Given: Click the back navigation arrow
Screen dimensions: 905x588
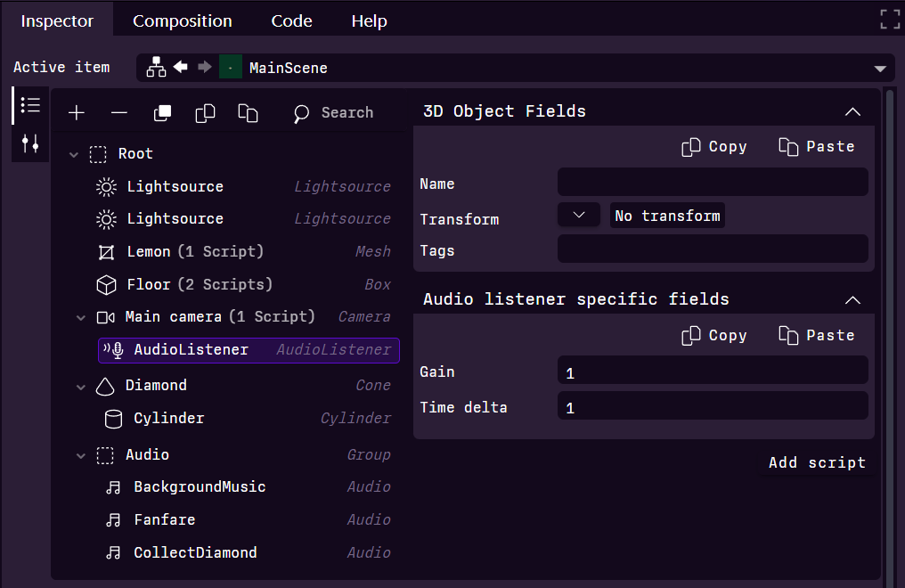Looking at the screenshot, I should point(179,67).
